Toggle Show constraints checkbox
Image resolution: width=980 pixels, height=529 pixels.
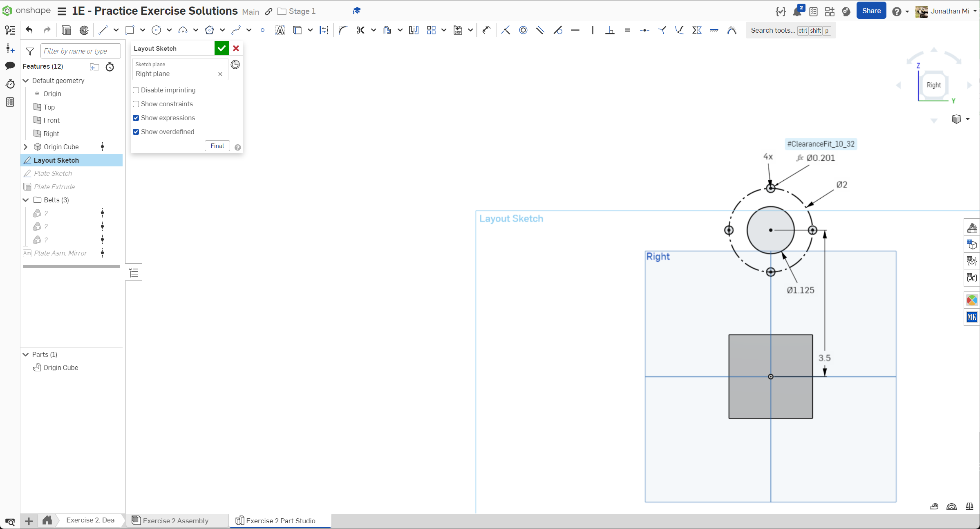[136, 104]
